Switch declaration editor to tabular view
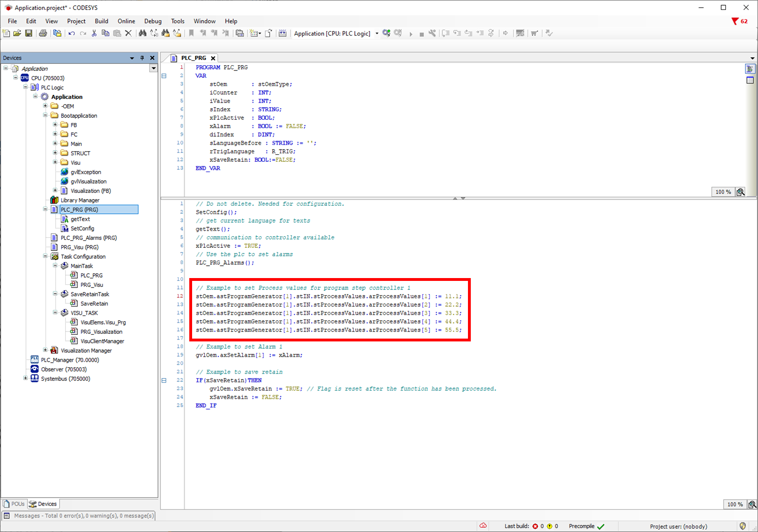The height and width of the screenshot is (532, 758). click(x=750, y=80)
